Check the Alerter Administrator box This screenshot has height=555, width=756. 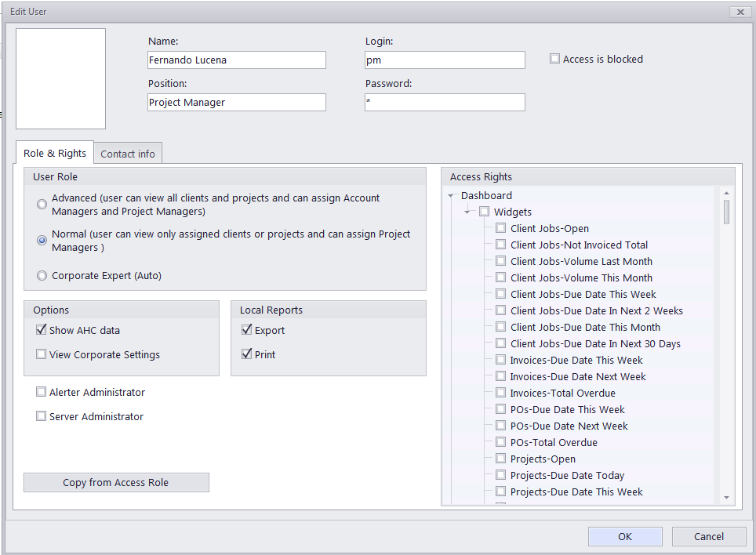pyautogui.click(x=41, y=392)
